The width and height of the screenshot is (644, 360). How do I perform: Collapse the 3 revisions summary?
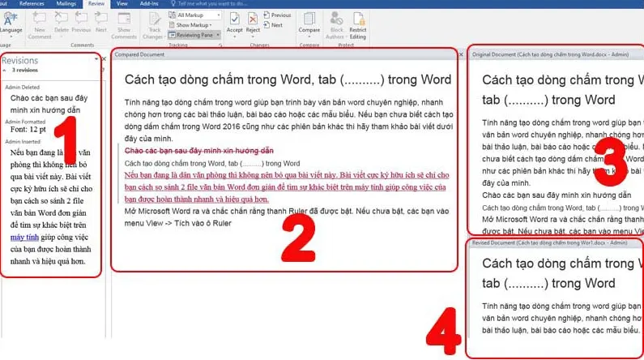point(5,71)
